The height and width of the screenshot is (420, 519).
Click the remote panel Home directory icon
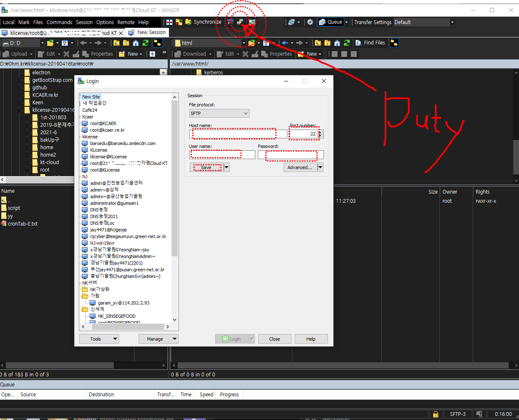pos(337,43)
